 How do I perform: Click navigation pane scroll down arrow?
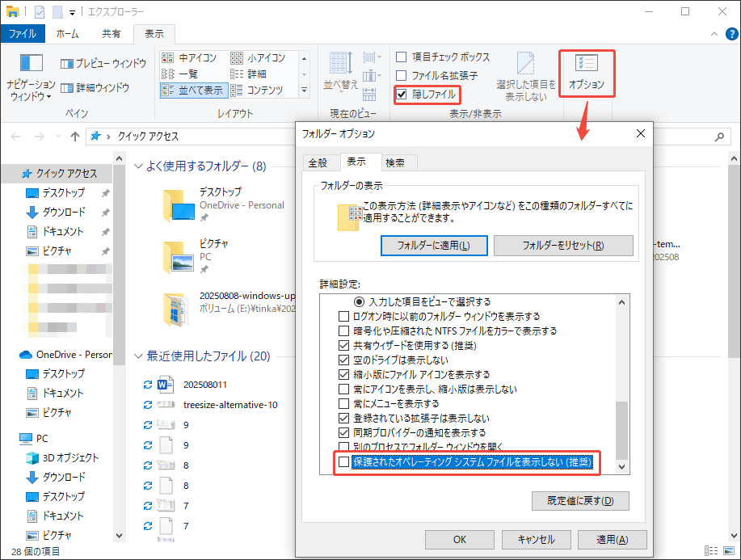[x=119, y=536]
